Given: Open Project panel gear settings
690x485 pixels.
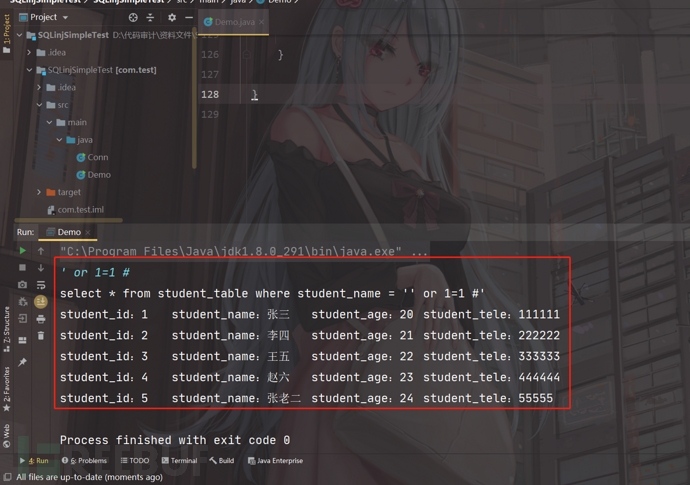Looking at the screenshot, I should (x=172, y=17).
